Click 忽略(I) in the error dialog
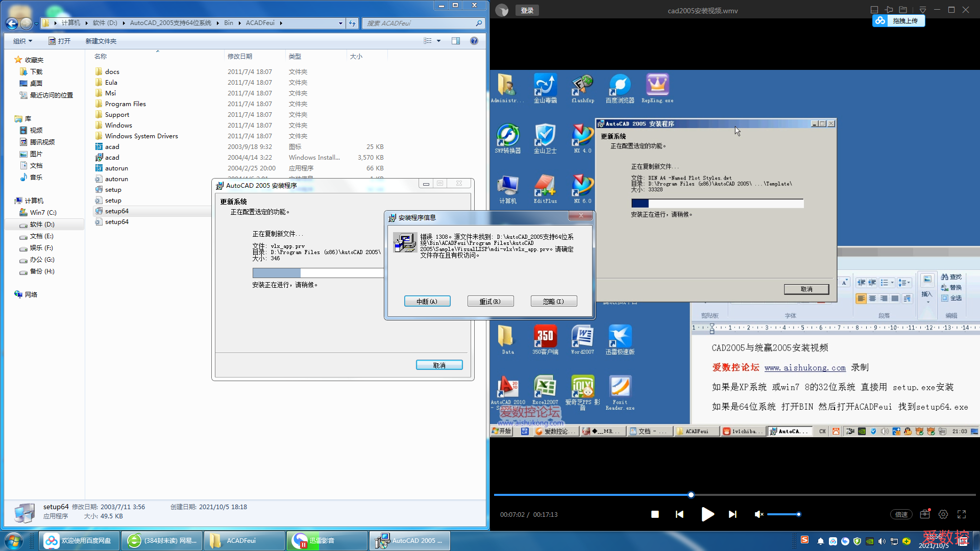 [x=554, y=302]
